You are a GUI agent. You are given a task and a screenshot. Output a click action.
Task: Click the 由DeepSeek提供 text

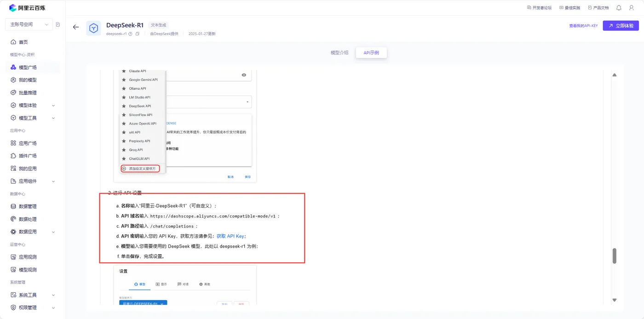point(164,34)
